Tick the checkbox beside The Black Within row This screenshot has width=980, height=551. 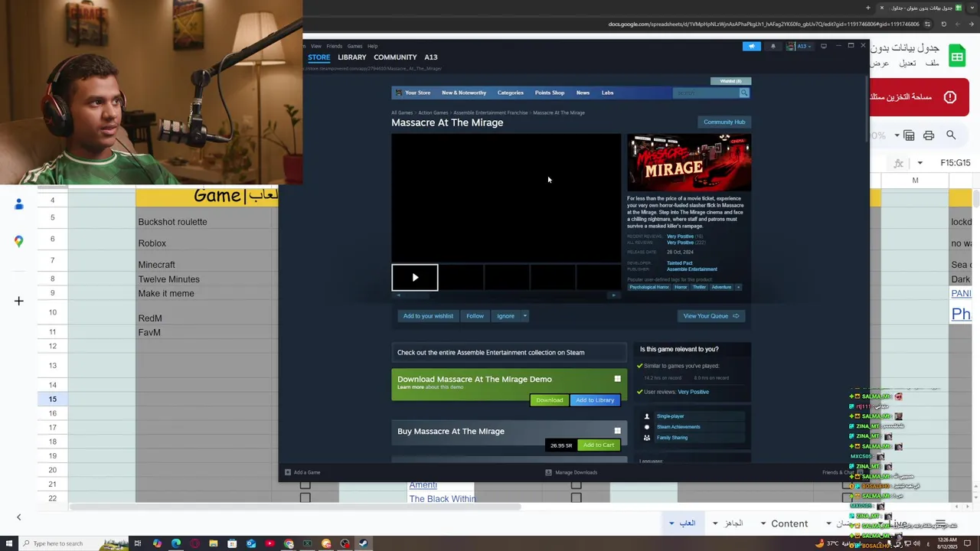(x=305, y=498)
